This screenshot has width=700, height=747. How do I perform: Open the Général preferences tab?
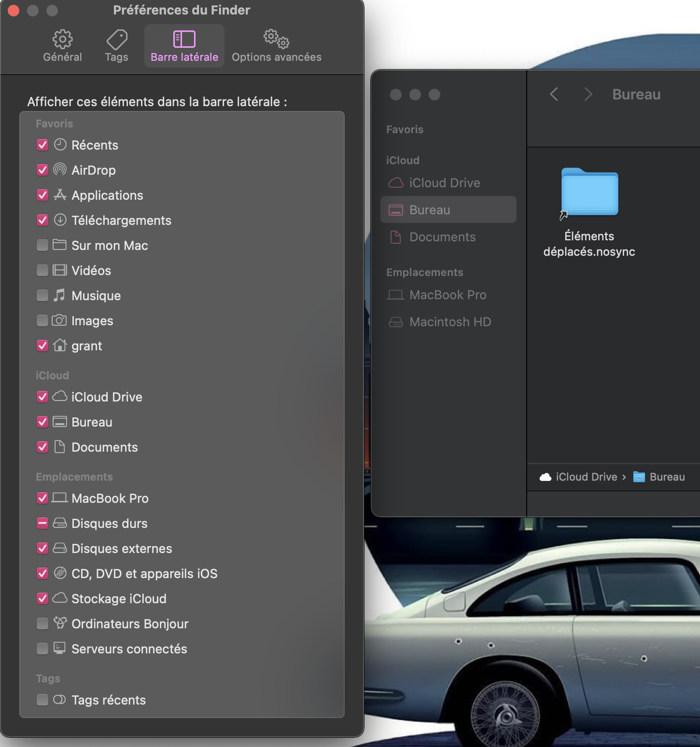tap(62, 46)
